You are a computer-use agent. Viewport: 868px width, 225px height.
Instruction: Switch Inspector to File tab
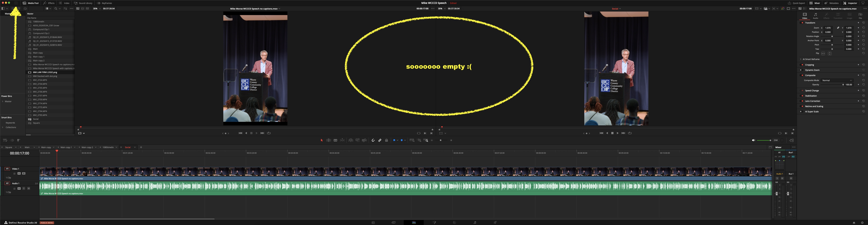[x=860, y=16]
